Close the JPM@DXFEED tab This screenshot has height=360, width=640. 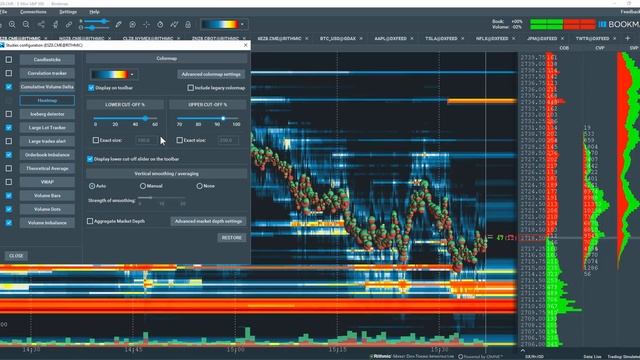(562, 39)
